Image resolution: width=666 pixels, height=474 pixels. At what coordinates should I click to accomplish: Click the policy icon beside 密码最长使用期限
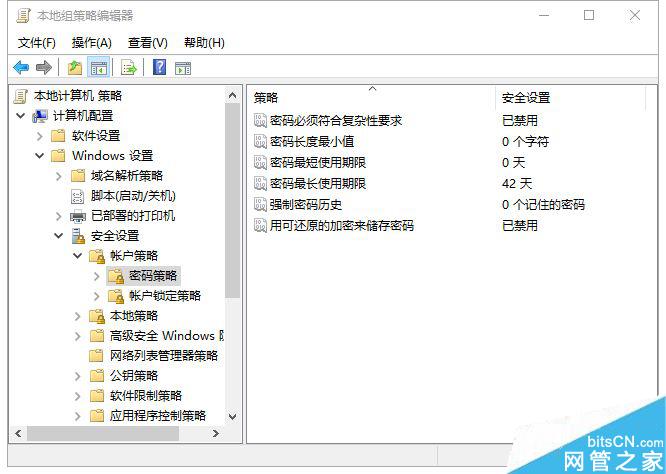tap(260, 183)
